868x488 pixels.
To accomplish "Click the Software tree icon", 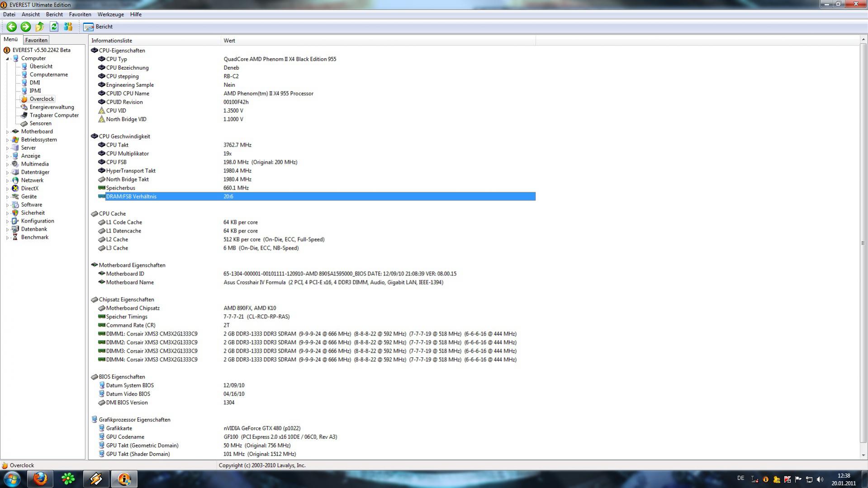I will [15, 205].
